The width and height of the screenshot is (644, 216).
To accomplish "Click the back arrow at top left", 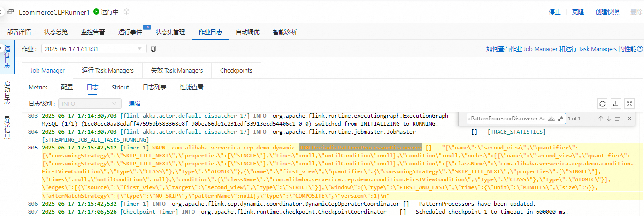I will (1, 12).
